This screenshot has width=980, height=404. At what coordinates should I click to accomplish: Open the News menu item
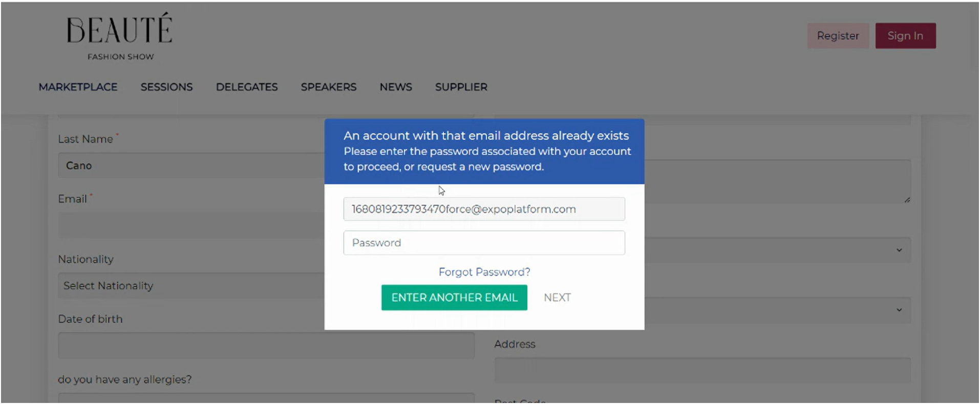tap(396, 87)
